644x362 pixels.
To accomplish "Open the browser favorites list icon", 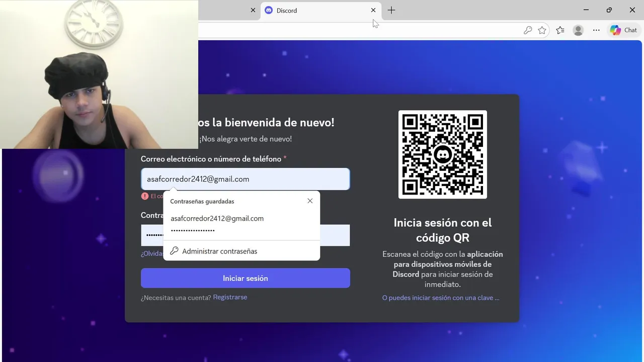I will click(560, 30).
